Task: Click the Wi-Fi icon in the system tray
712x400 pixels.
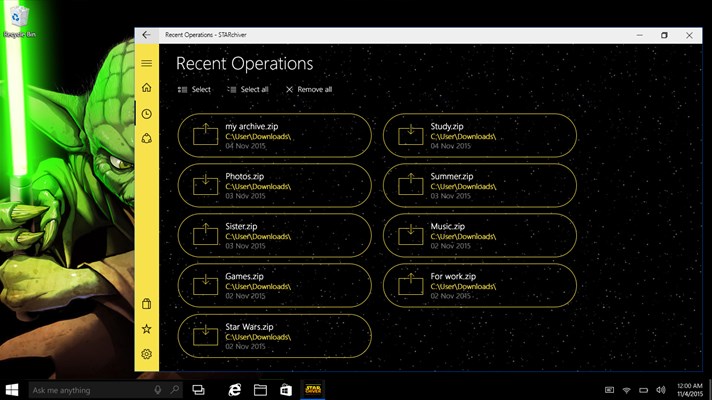Action: [627, 390]
